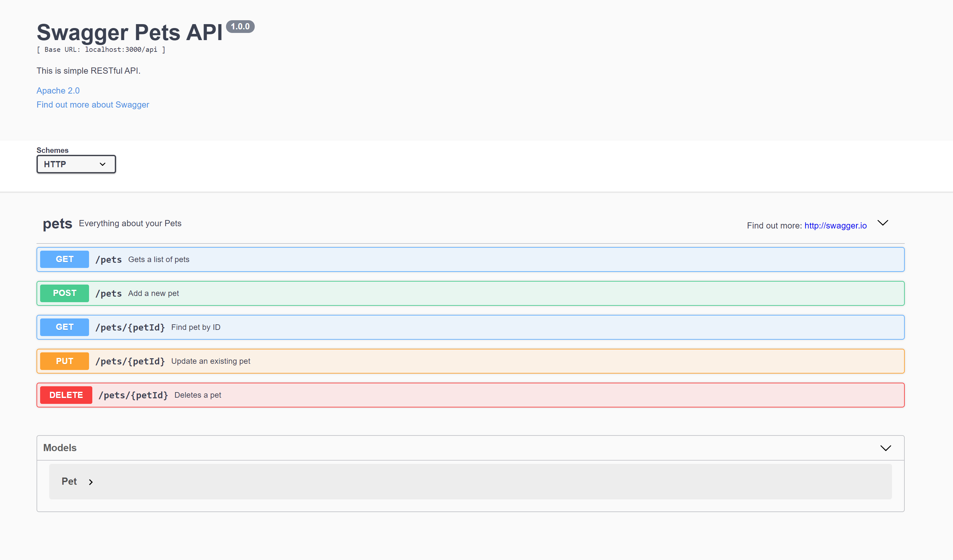
Task: Open Find out more about Swagger link
Action: click(93, 105)
